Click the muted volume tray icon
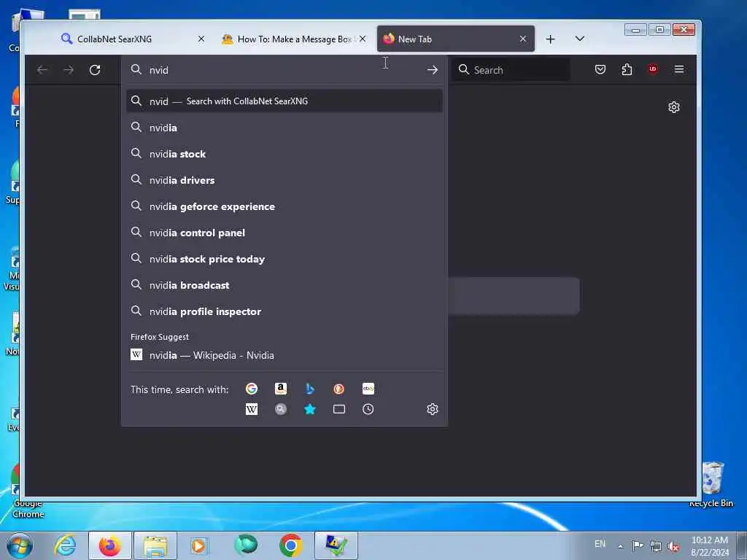This screenshot has height=560, width=747. 673,546
